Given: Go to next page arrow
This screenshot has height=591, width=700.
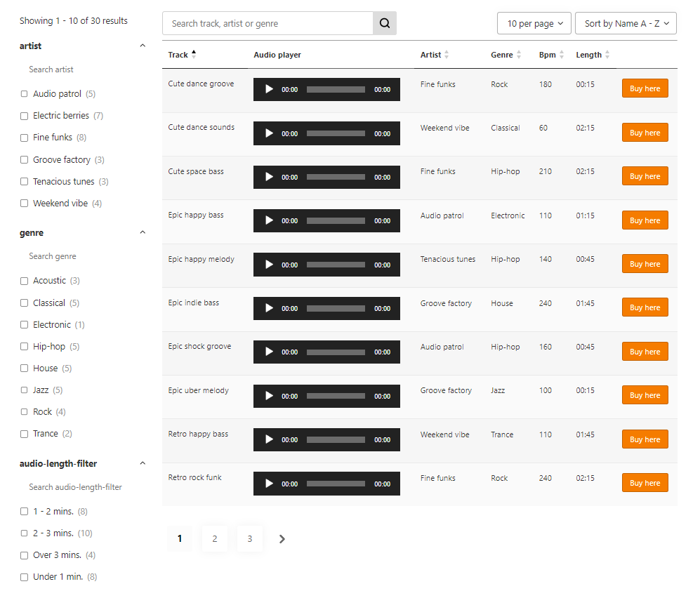Looking at the screenshot, I should tap(282, 539).
